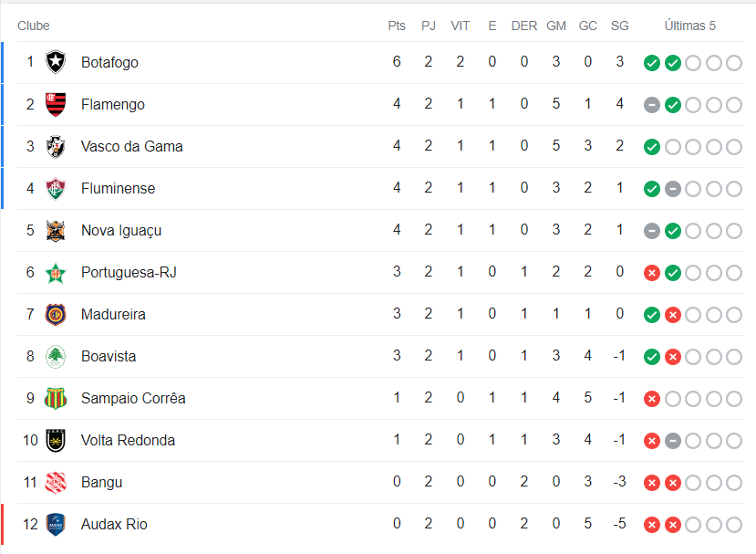
Task: Click the Boavista club crest
Action: (x=56, y=356)
